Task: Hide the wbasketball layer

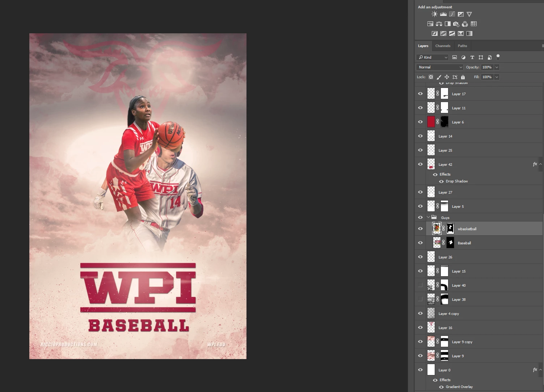Action: point(420,229)
